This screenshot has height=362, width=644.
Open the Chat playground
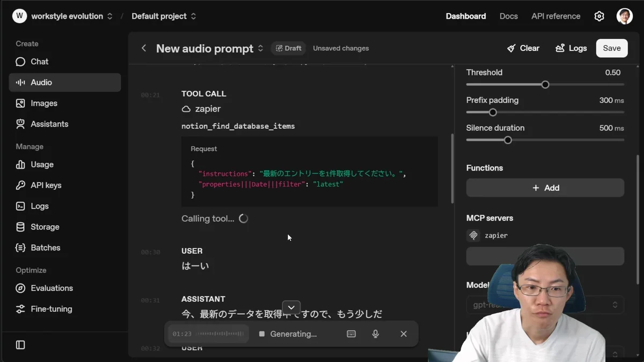point(65,62)
